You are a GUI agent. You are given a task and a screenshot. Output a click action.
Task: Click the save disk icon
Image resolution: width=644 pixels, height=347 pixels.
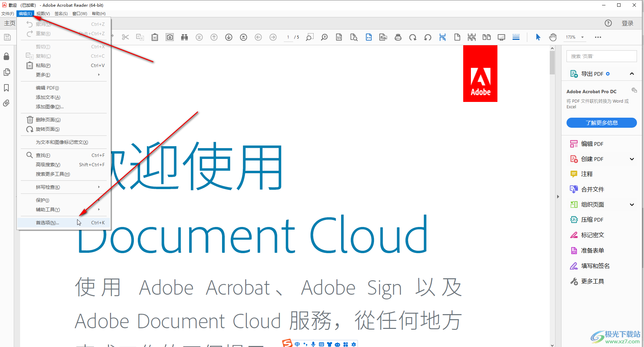[7, 37]
